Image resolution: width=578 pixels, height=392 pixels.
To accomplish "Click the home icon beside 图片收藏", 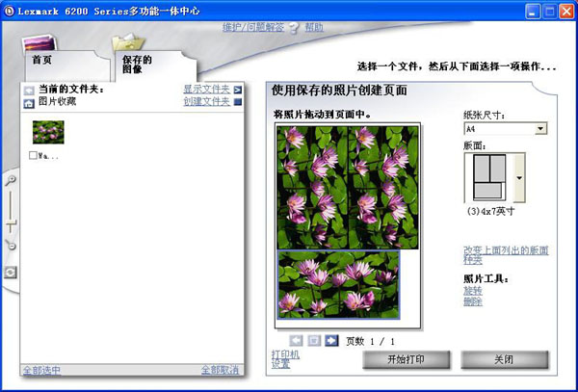I will point(29,101).
